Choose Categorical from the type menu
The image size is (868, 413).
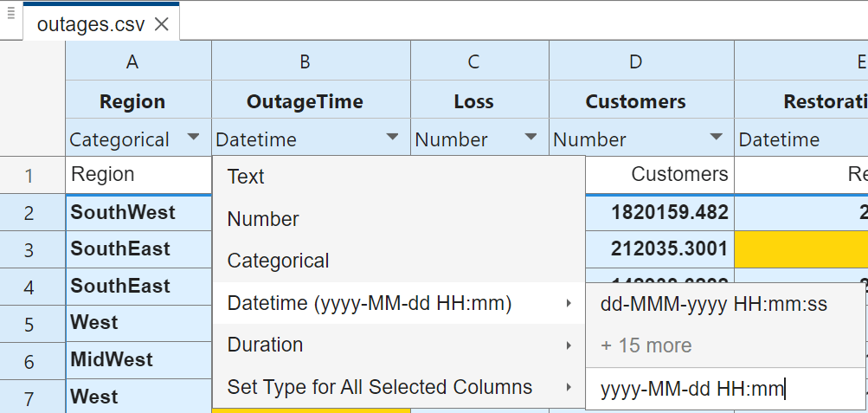399,261
